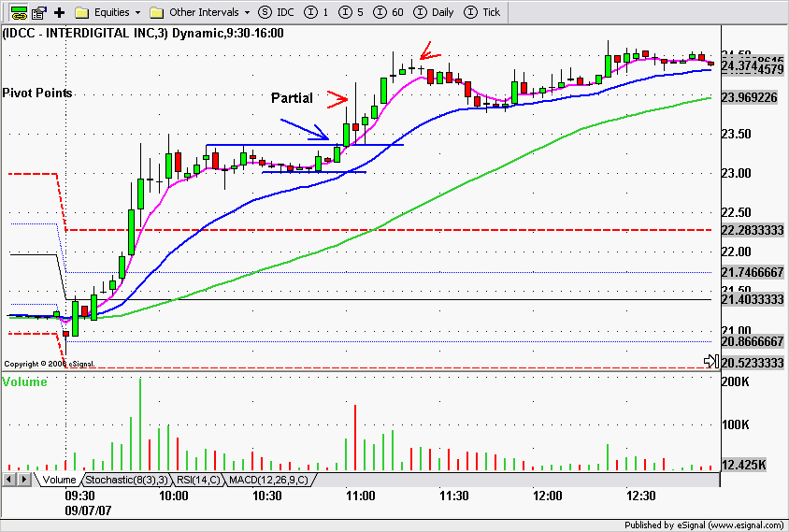The image size is (789, 532).
Task: Click the 22.50 price axis label
Action: click(x=736, y=213)
